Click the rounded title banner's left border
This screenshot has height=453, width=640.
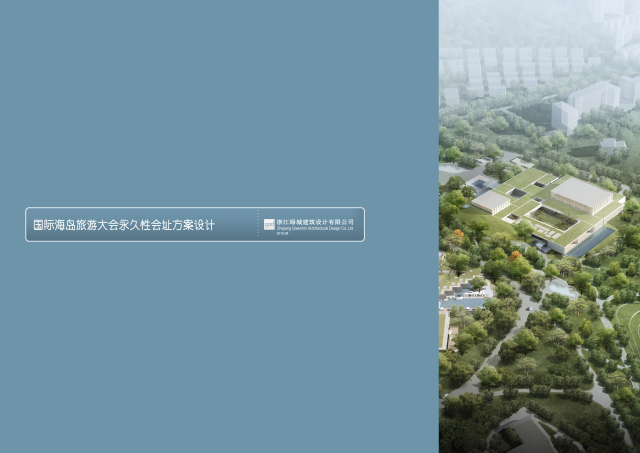click(x=26, y=225)
